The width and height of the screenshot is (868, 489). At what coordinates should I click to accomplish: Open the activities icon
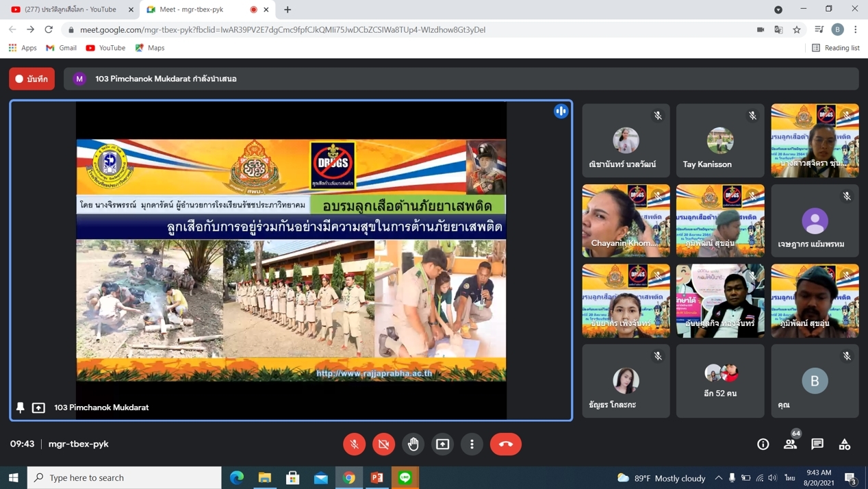[x=845, y=444]
